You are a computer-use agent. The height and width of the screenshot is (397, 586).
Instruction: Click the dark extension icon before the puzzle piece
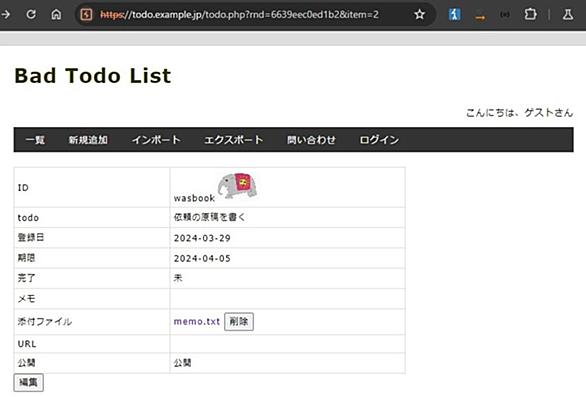(505, 15)
